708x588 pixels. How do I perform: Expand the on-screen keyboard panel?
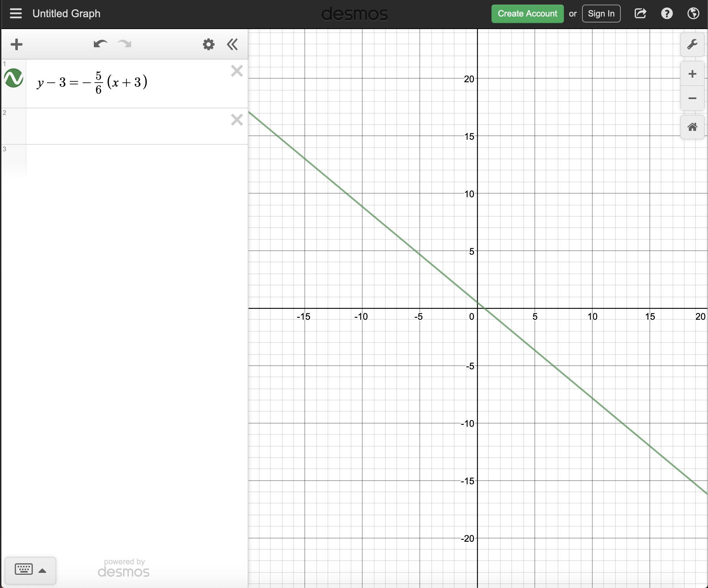point(30,570)
